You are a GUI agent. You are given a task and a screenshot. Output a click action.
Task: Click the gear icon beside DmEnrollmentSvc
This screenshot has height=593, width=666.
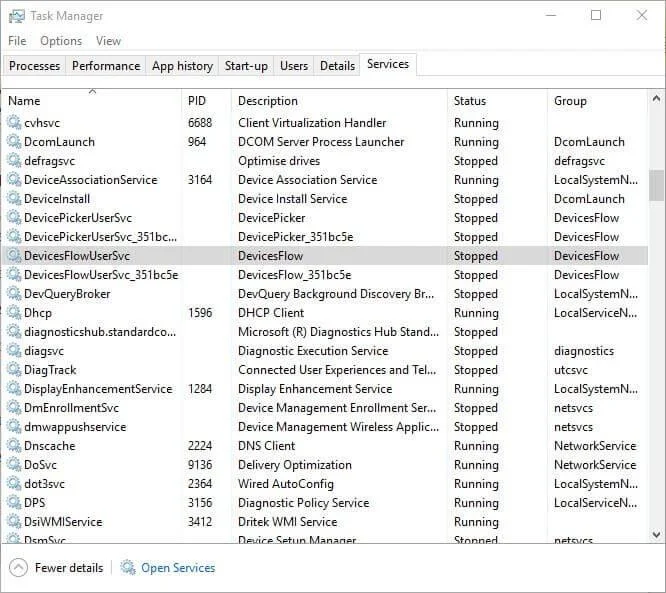[14, 408]
